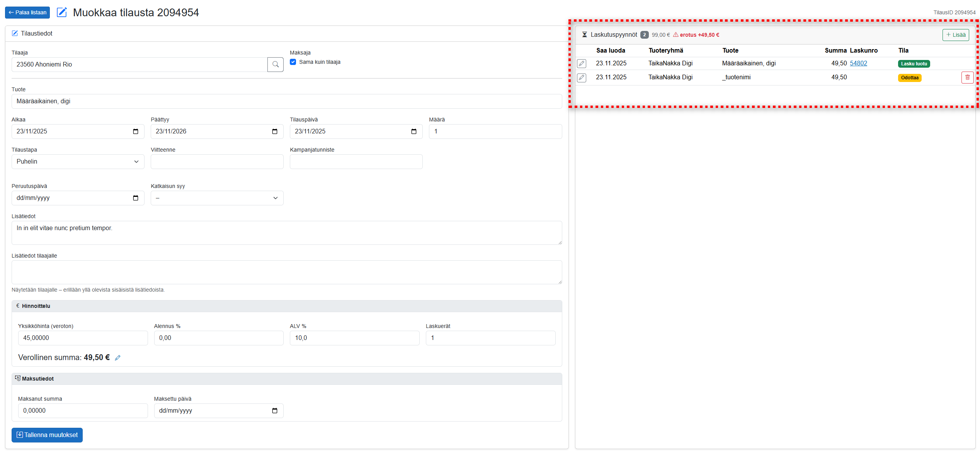This screenshot has width=980, height=456.
Task: Click the Odottaa status badge
Action: (x=910, y=78)
